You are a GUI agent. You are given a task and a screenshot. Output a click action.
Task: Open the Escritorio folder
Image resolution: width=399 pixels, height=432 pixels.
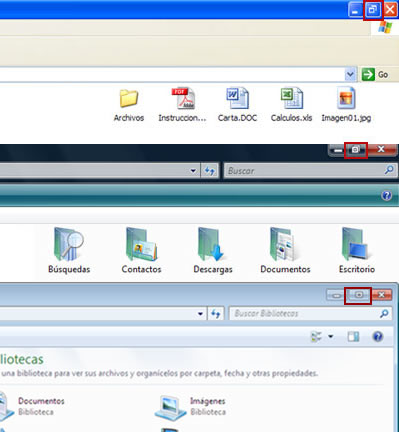357,251
